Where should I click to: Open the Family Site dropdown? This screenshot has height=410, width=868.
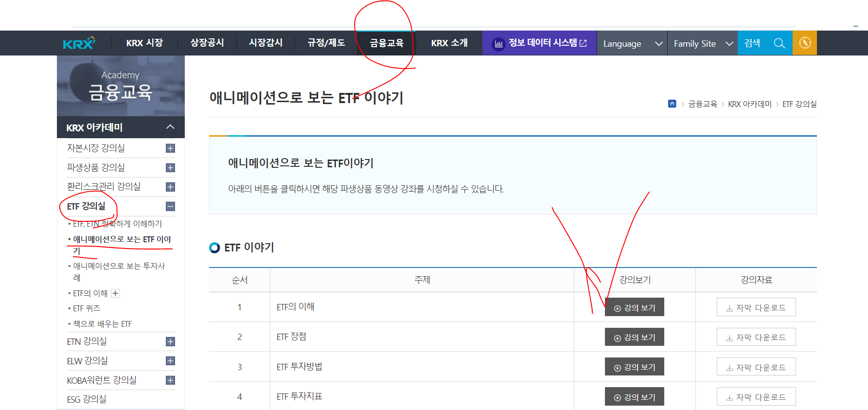[x=703, y=43]
